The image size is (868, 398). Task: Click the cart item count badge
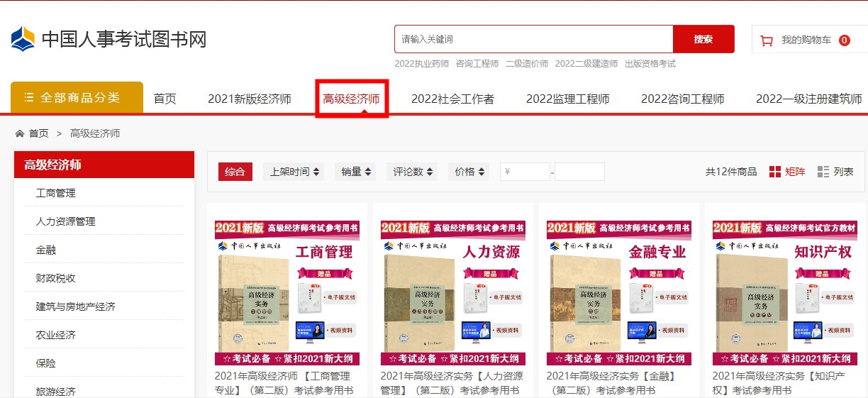(x=845, y=40)
